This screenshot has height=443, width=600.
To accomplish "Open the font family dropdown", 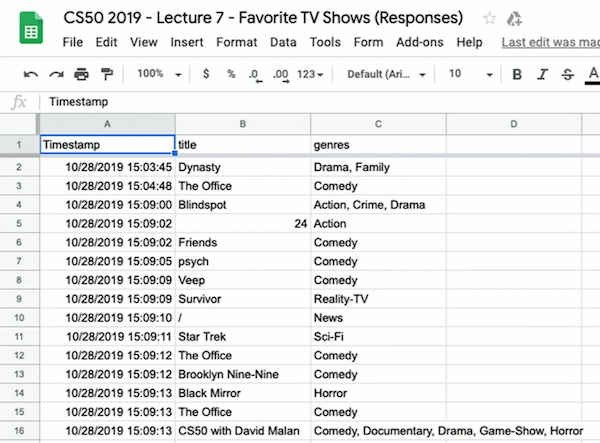I will pyautogui.click(x=386, y=74).
